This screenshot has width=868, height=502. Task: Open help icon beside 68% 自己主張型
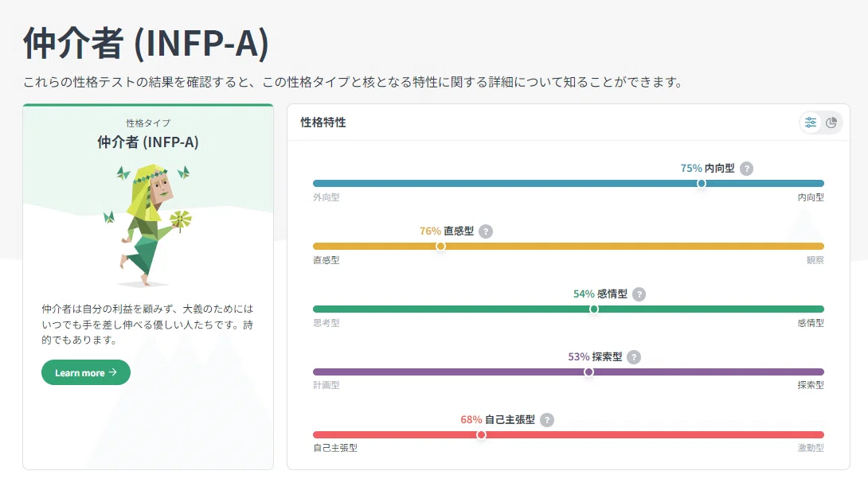tap(547, 420)
